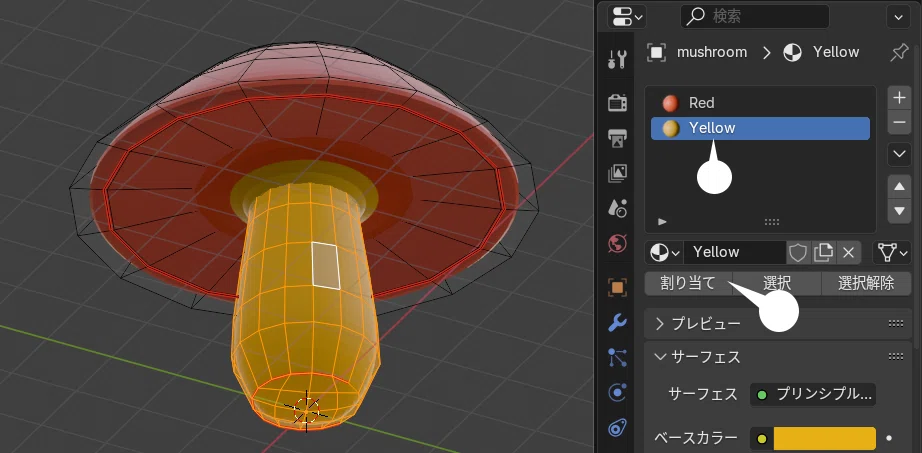Open the World properties tab
The height and width of the screenshot is (453, 922).
click(x=617, y=243)
